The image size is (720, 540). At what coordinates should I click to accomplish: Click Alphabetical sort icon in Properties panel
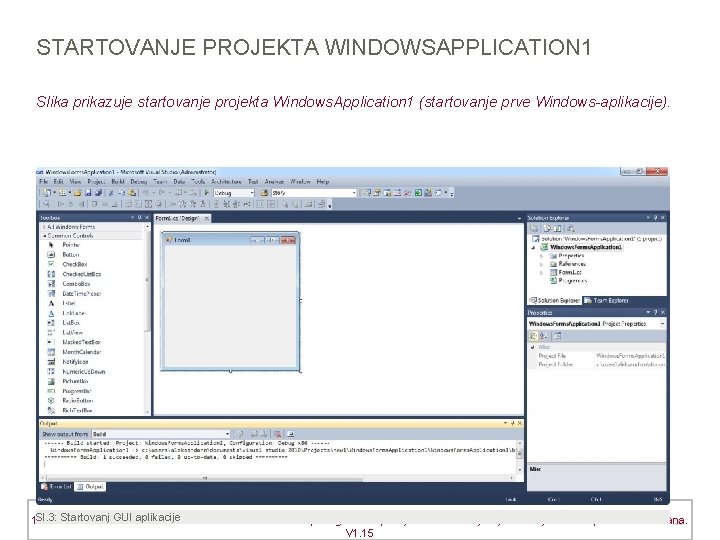click(x=543, y=336)
